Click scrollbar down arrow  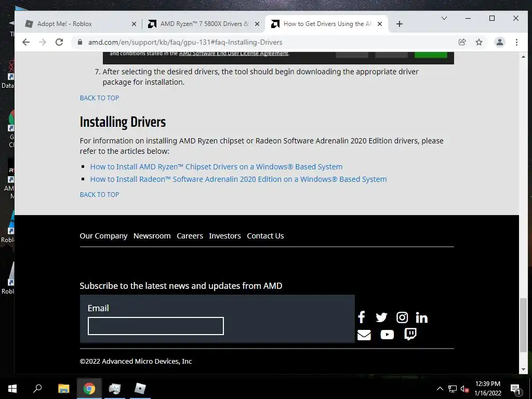click(524, 369)
